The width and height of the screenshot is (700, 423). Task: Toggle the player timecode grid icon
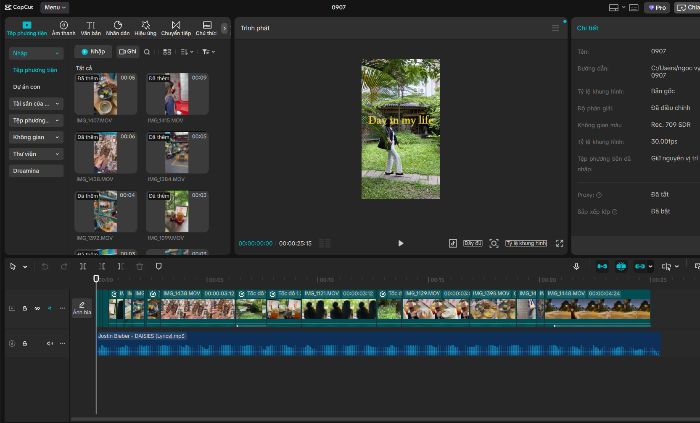[325, 243]
